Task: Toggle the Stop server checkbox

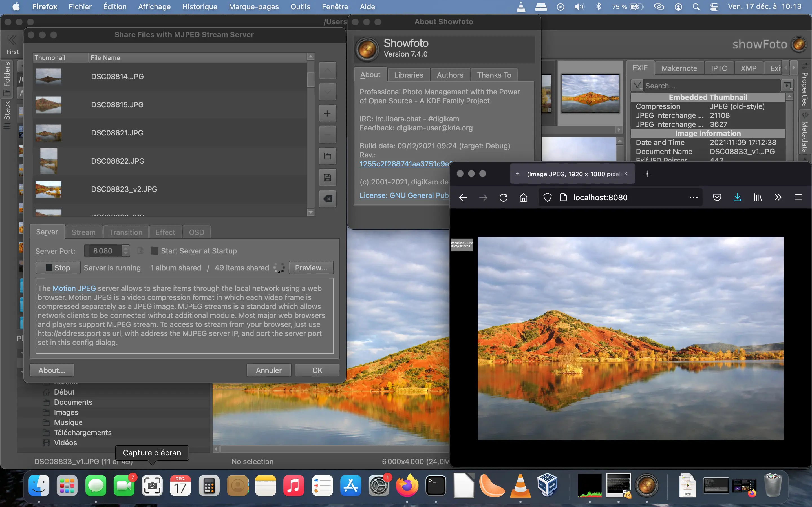Action: (49, 268)
